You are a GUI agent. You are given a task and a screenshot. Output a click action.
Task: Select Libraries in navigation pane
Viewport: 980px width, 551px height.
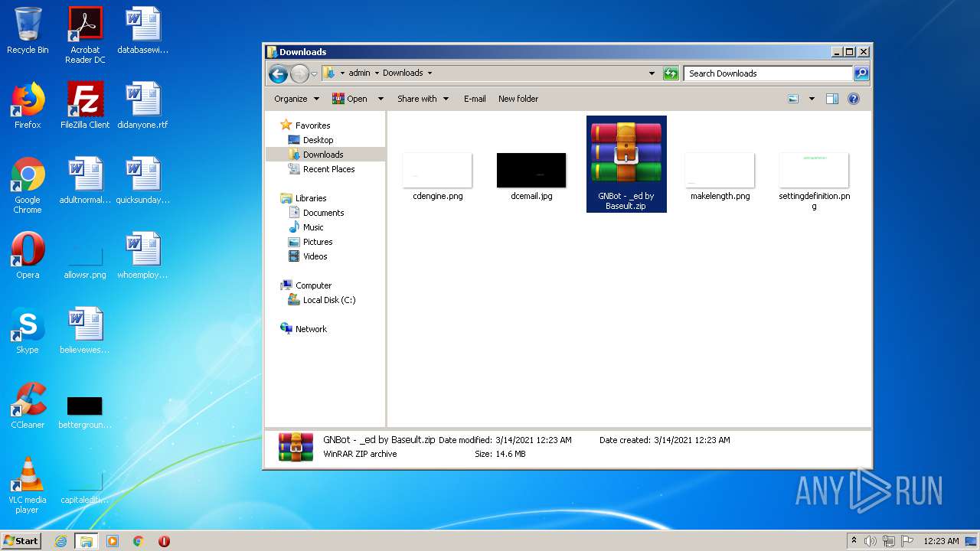[304, 198]
